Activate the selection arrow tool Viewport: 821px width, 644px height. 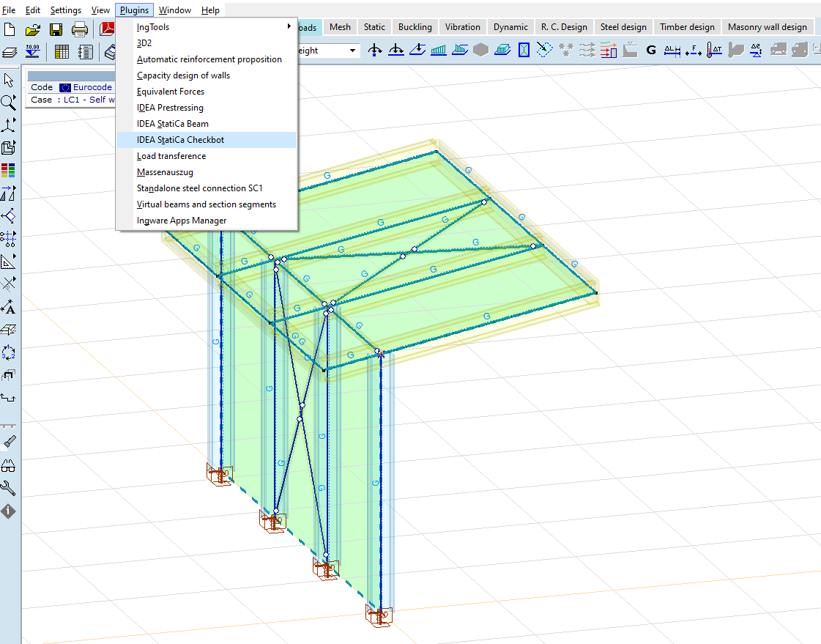point(9,79)
